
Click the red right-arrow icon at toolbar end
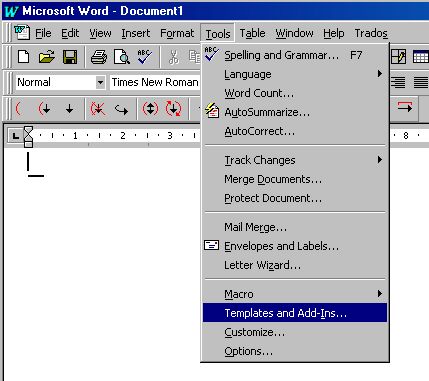pyautogui.click(x=405, y=107)
